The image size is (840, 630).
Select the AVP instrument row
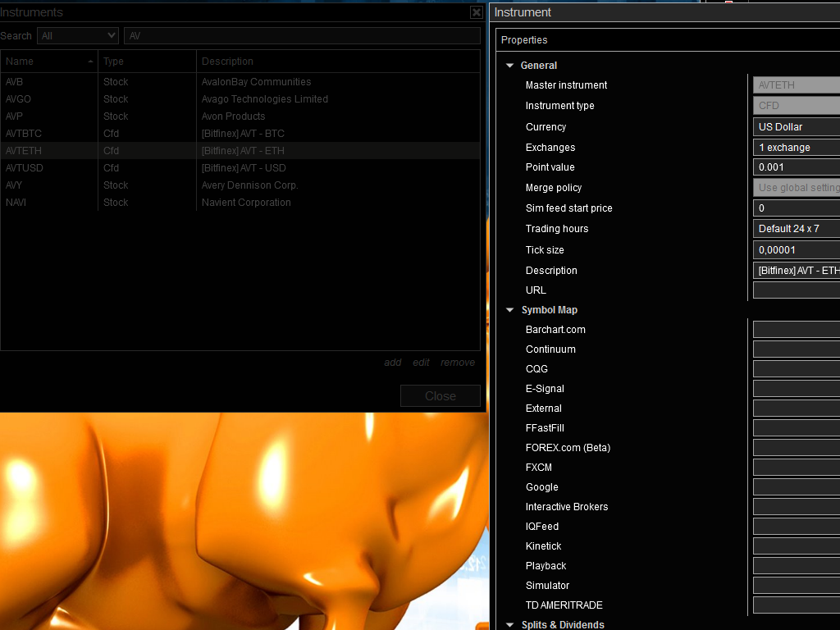pos(240,116)
